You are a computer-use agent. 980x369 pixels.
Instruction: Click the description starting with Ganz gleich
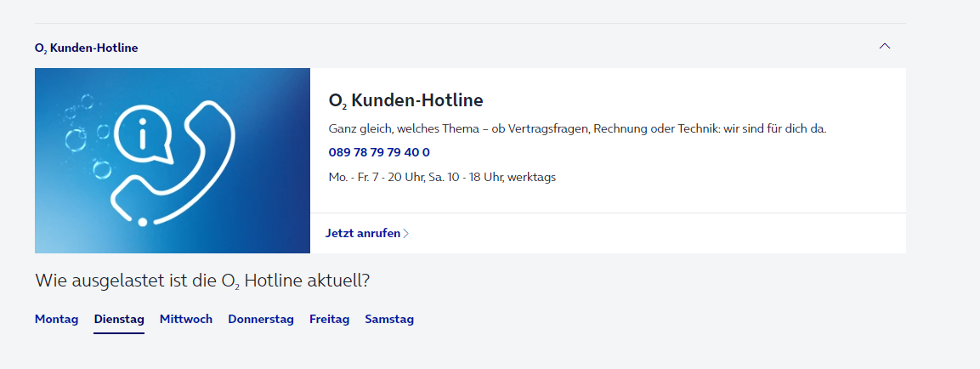point(577,129)
